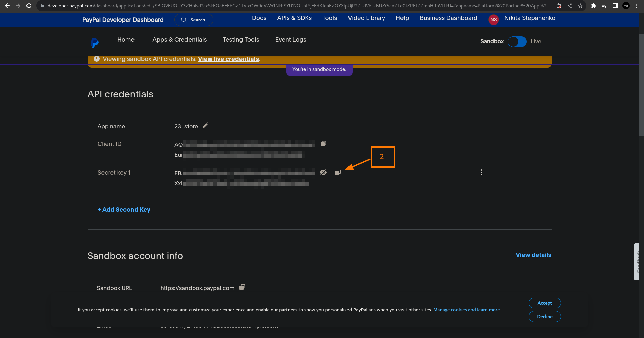Viewport: 644px width, 338px height.
Task: Go to Business Dashboard
Action: point(448,18)
